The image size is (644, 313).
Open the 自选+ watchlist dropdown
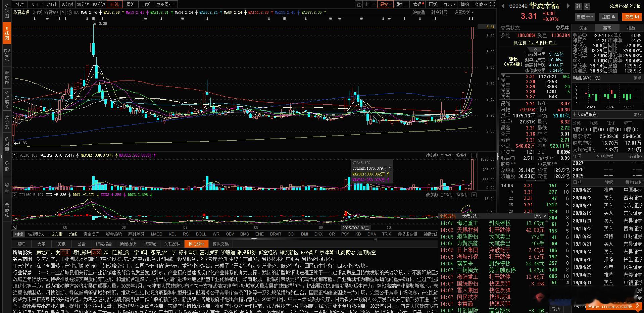click(585, 17)
